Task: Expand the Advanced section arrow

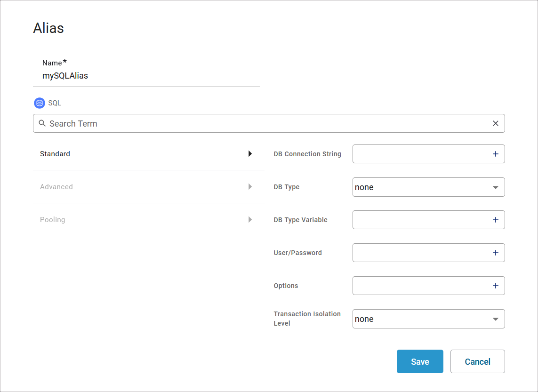Action: (250, 186)
